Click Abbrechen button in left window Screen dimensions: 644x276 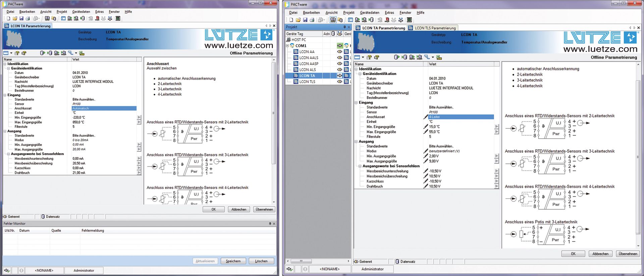[x=239, y=209]
